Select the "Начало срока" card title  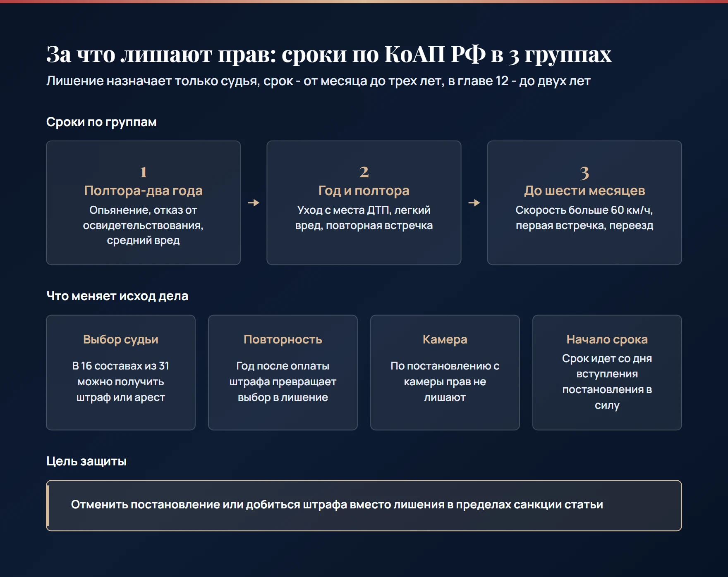[x=607, y=339]
